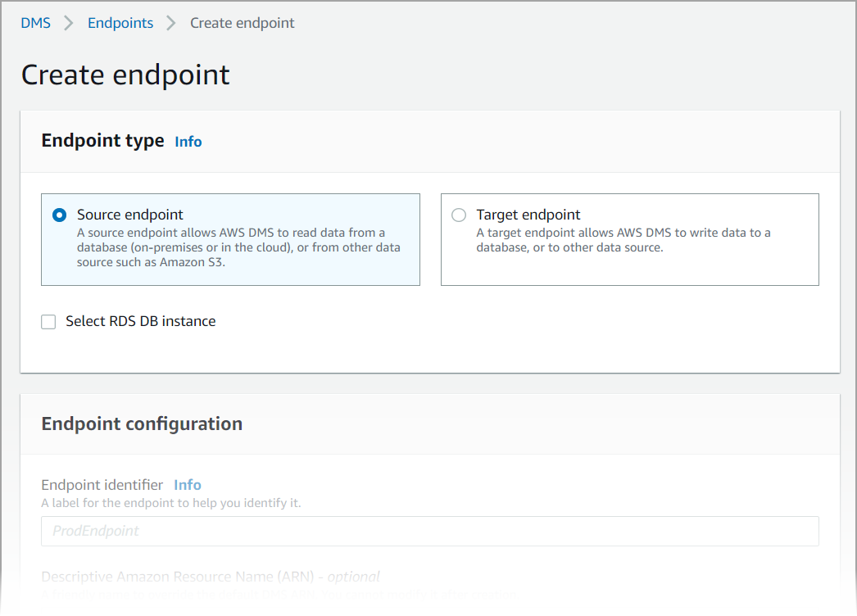Click the highlighted Source endpoint card
The width and height of the screenshot is (857, 616).
(230, 239)
